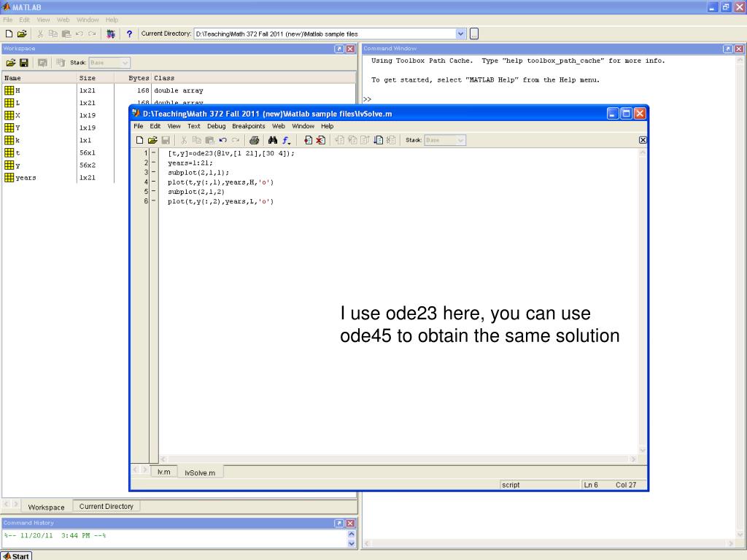Screen dimensions: 747x560
Task: Open Web menu in editor window
Action: pyautogui.click(x=278, y=126)
